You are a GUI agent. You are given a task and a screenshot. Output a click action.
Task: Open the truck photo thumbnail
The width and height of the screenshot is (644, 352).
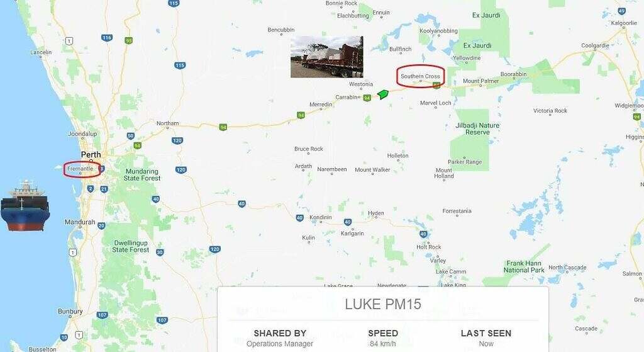click(327, 57)
